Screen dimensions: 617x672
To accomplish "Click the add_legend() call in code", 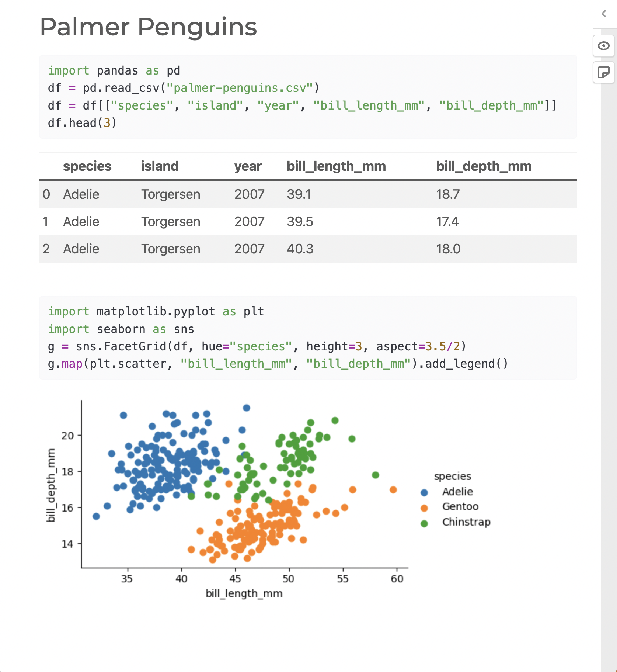I will point(465,364).
